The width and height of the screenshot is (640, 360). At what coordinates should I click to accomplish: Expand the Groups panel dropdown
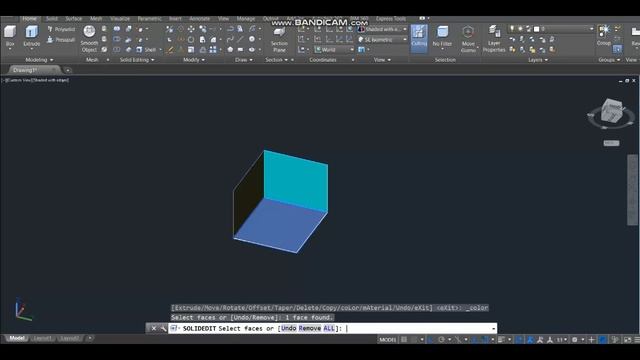pos(609,60)
